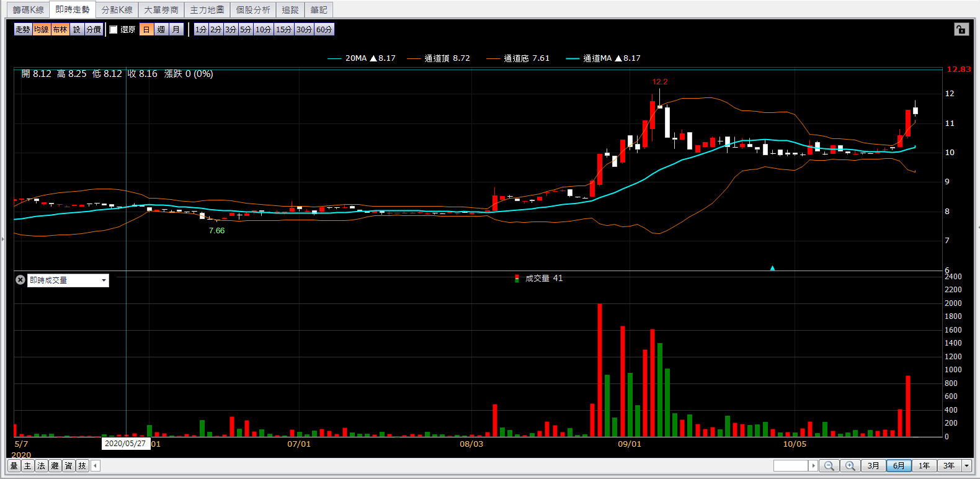Click the right arrow beside the date input
Image resolution: width=980 pixels, height=479 pixels.
click(813, 465)
